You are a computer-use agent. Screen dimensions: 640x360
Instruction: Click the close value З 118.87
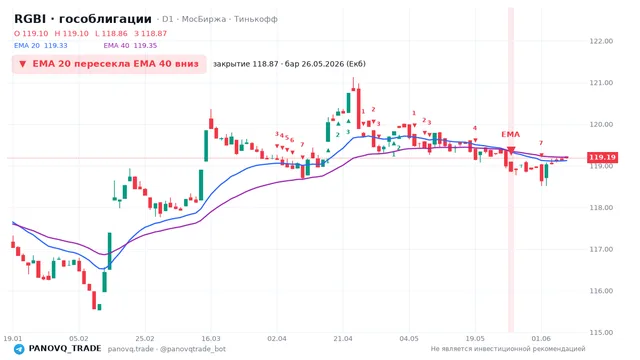point(151,33)
